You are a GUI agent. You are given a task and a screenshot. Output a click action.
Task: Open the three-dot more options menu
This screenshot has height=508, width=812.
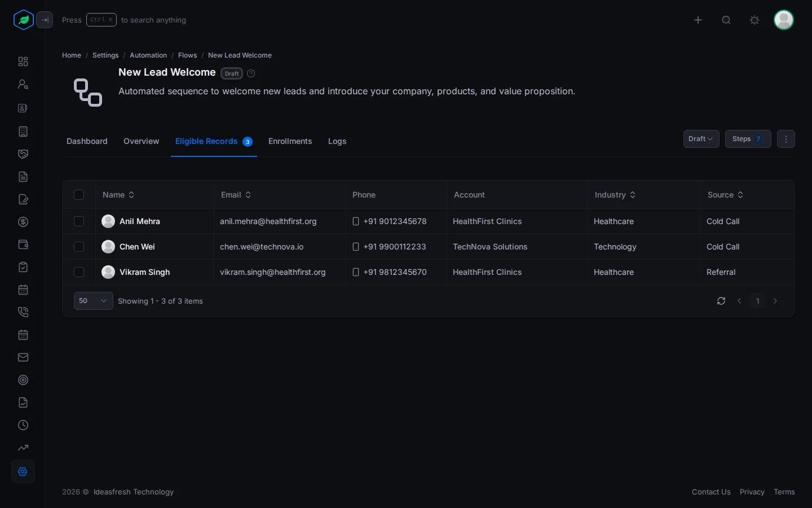[786, 139]
